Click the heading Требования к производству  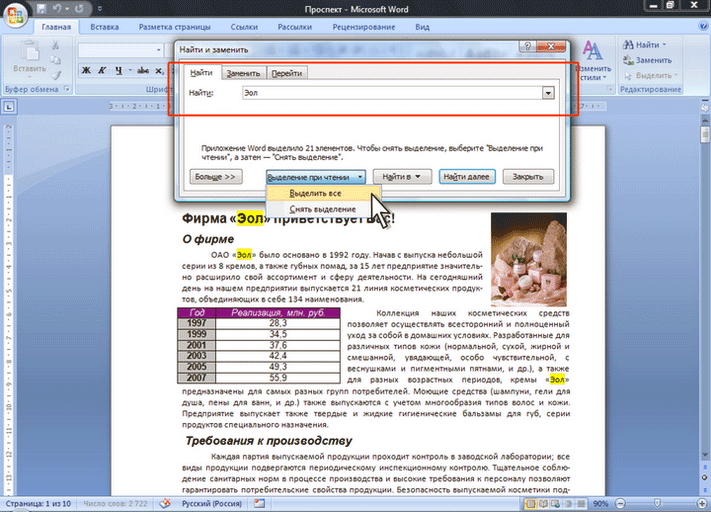pyautogui.click(x=268, y=441)
